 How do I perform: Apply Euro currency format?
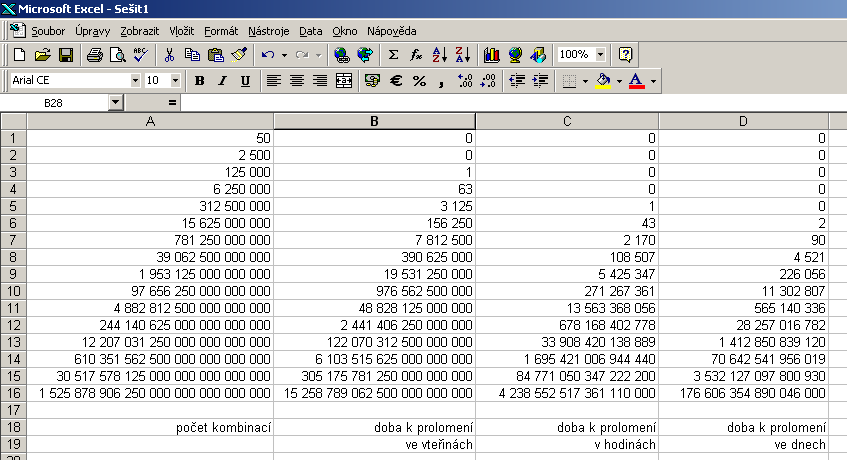396,81
